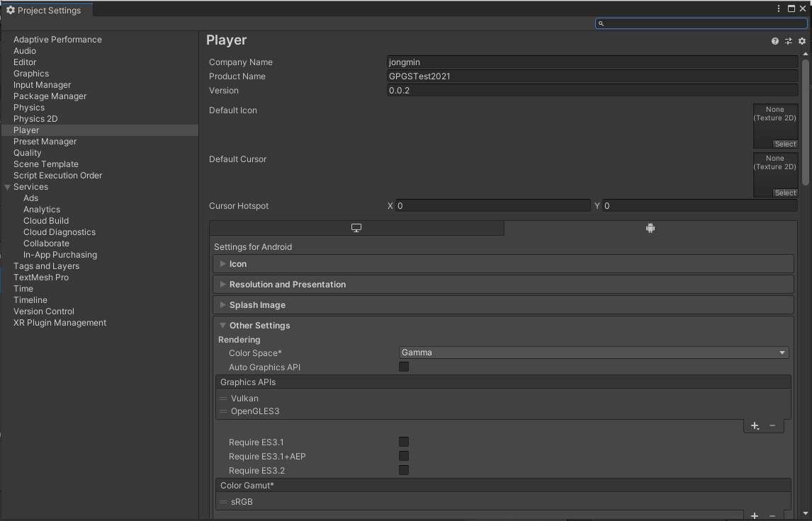
Task: Open Collaborate under Services
Action: 46,244
